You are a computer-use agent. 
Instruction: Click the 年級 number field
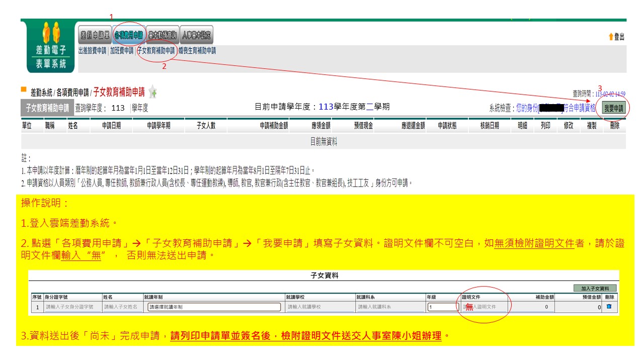point(443,307)
